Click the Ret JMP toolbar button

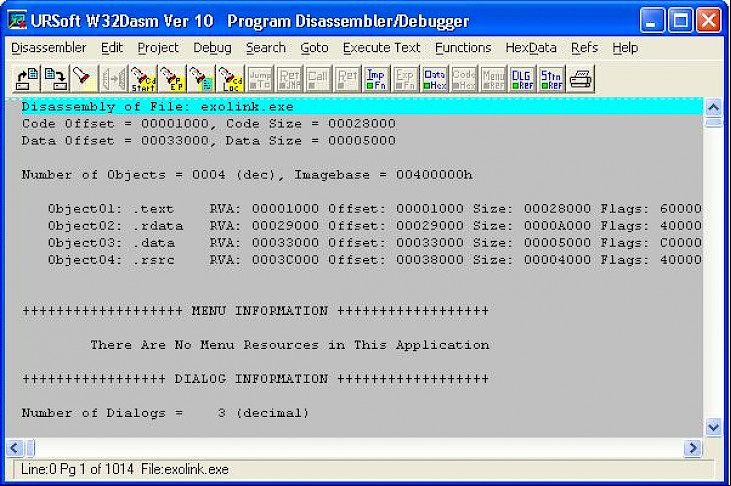[289, 78]
